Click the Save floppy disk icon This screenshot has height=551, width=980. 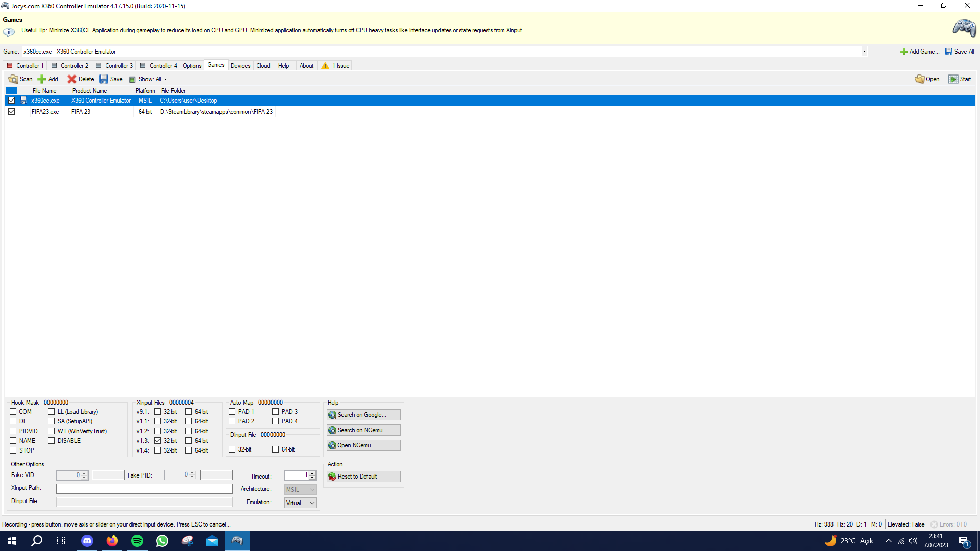(104, 79)
